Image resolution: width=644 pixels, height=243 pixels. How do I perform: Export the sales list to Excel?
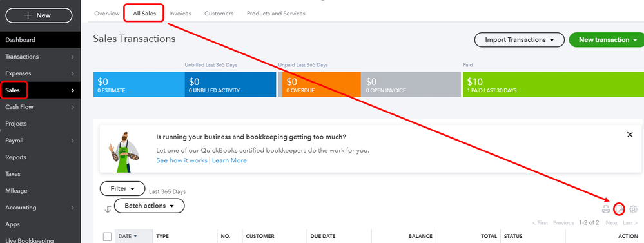point(620,209)
